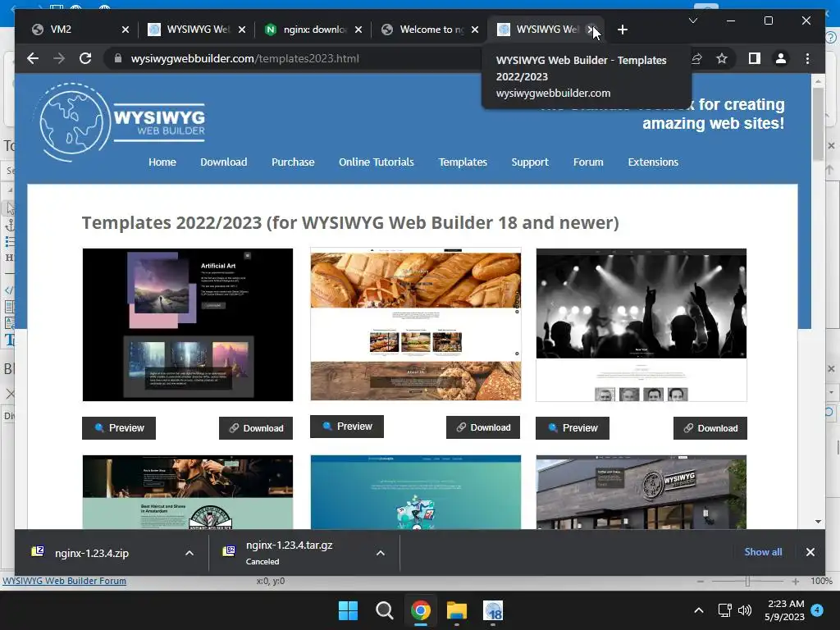The image size is (840, 630).
Task: Open the Extensions page
Action: pos(653,162)
